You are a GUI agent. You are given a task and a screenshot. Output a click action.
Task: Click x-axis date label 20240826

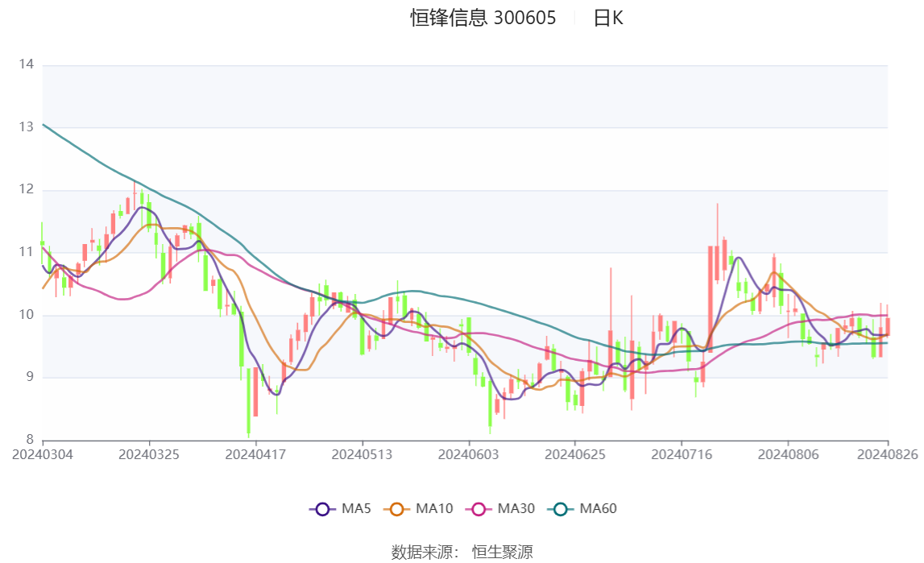pyautogui.click(x=888, y=454)
